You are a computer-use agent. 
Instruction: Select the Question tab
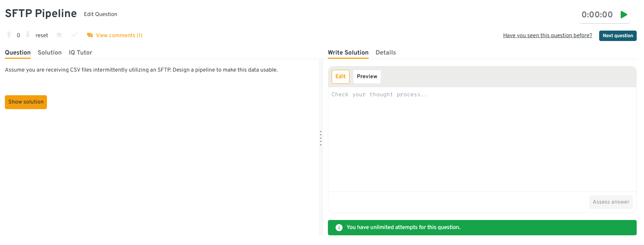(x=18, y=52)
